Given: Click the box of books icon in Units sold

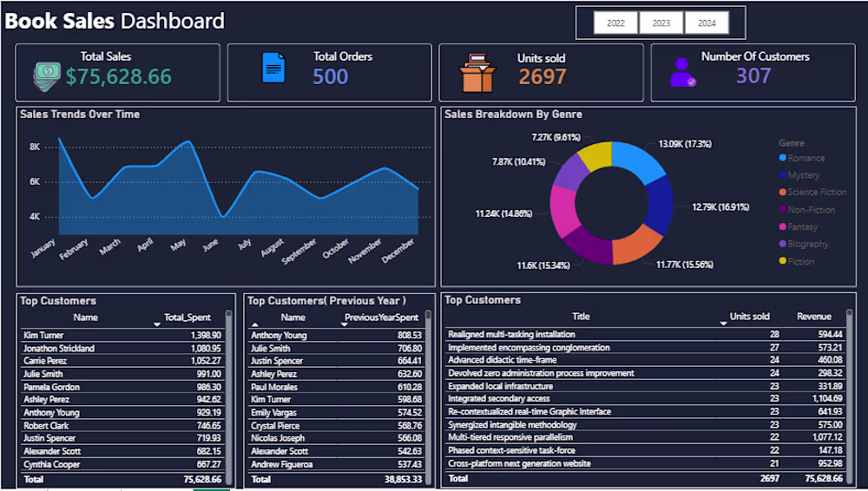Looking at the screenshot, I should click(477, 73).
